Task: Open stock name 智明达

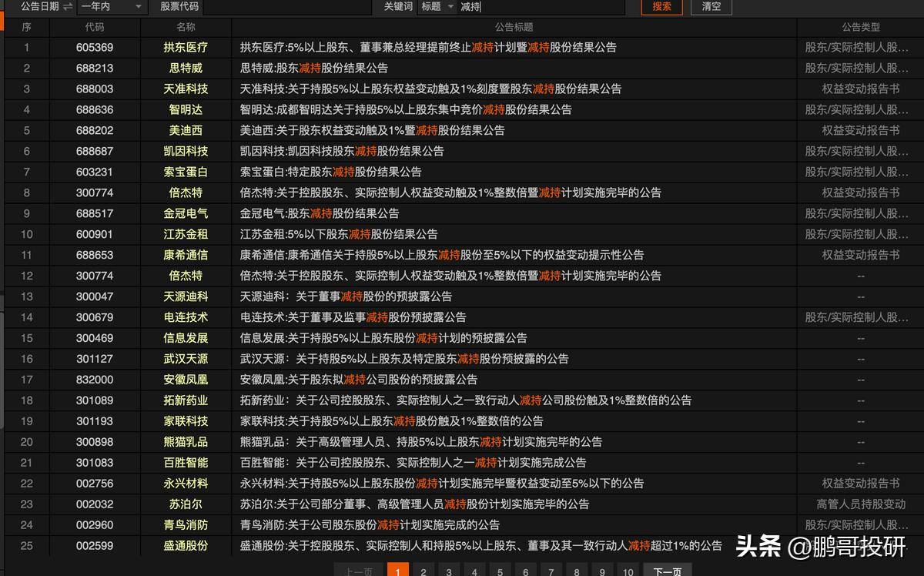Action: click(186, 110)
